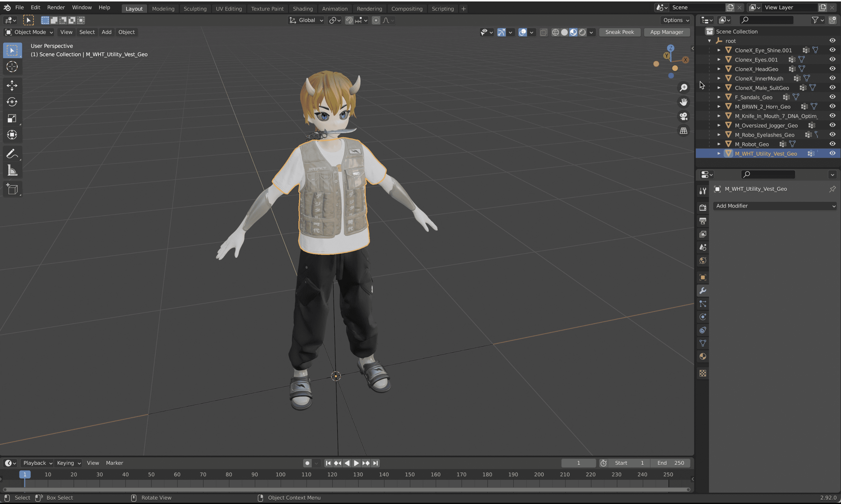Open the File menu
Image resolution: width=841 pixels, height=504 pixels.
pyautogui.click(x=19, y=8)
